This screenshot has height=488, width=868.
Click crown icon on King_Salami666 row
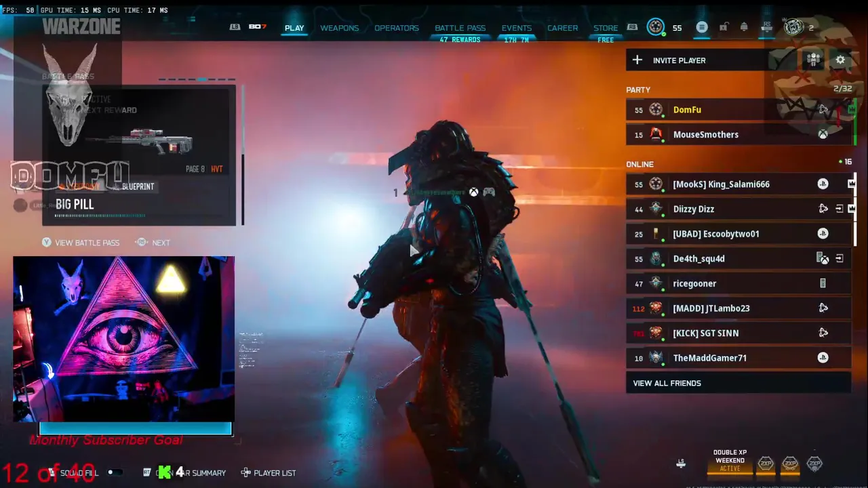851,184
